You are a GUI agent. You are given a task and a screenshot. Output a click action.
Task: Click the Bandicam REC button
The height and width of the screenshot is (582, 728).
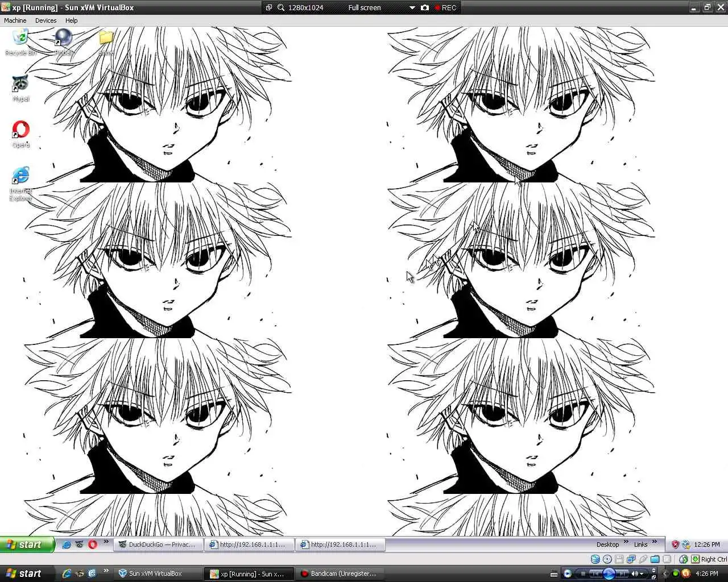point(445,7)
